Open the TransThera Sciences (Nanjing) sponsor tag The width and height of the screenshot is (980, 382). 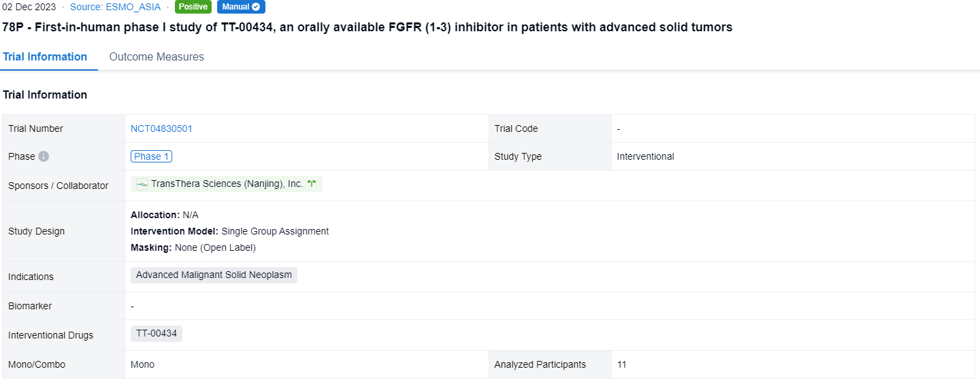227,184
